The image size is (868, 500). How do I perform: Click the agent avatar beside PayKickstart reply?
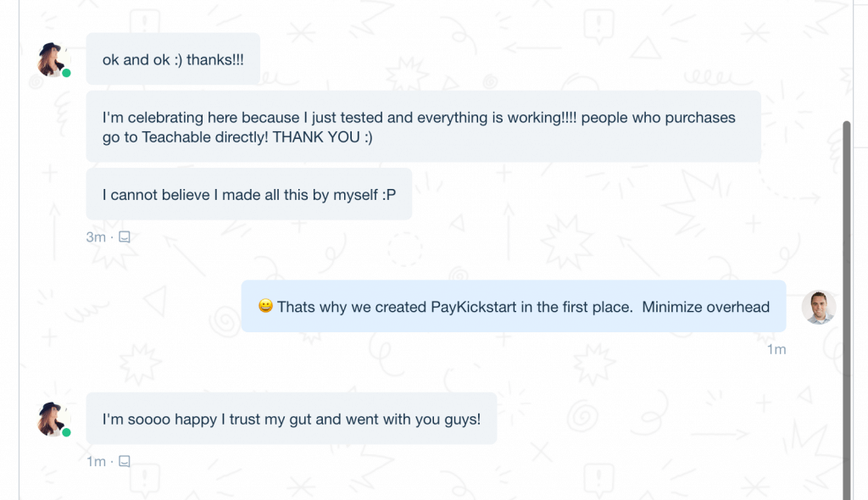tap(819, 307)
